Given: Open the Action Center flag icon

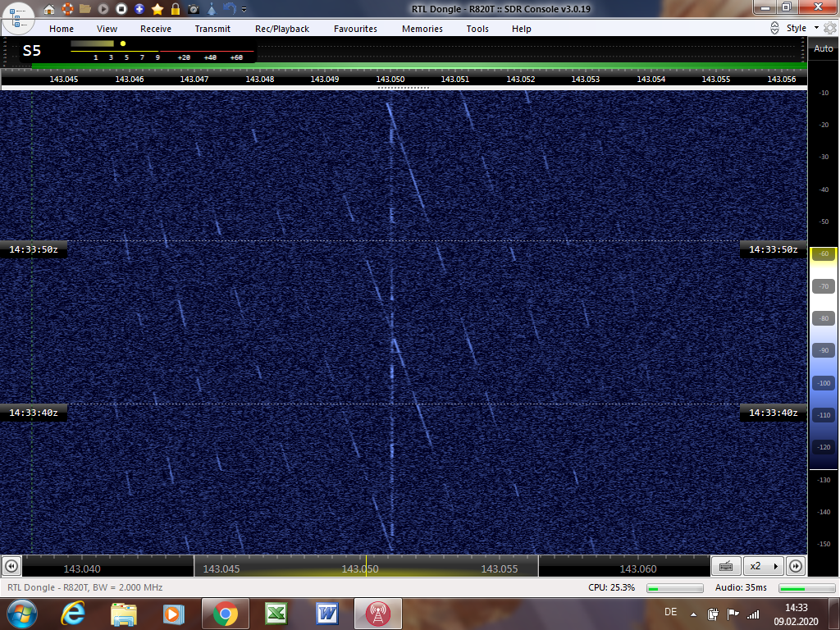Looking at the screenshot, I should click(733, 614).
